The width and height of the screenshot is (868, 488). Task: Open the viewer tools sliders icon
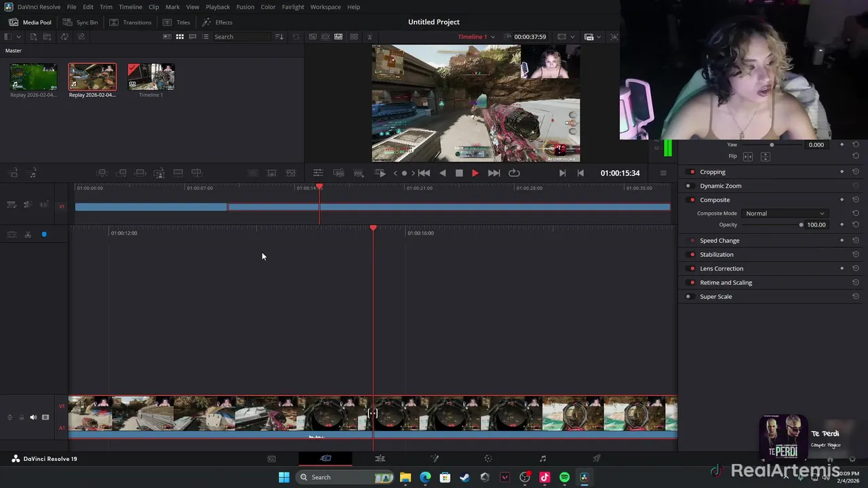317,173
